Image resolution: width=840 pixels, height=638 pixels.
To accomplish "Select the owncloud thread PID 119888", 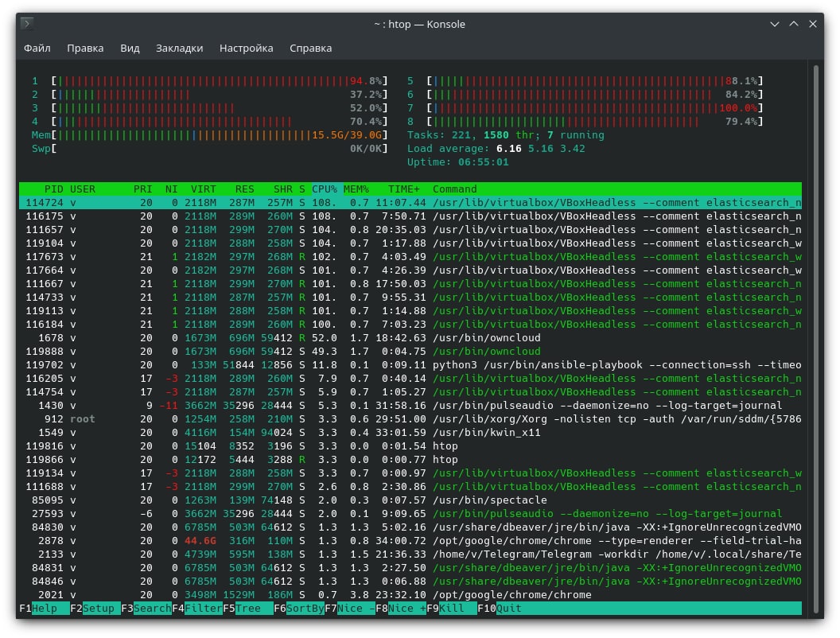I will [x=410, y=352].
